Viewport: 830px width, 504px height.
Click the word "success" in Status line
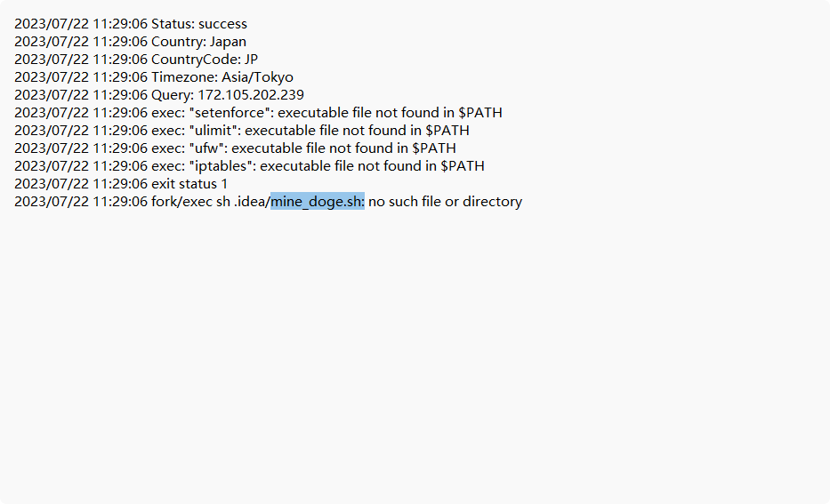222,24
